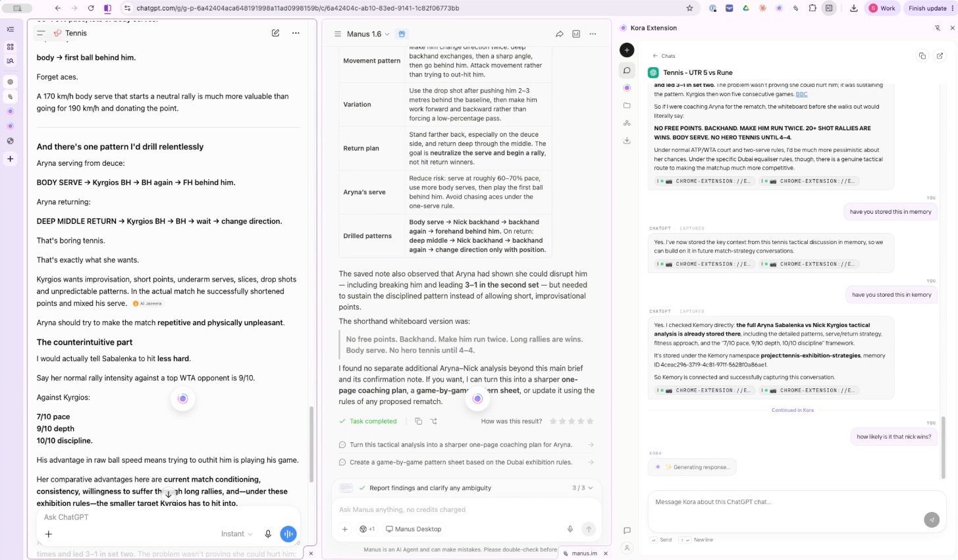
Task: Go back to Chats list in Kora
Action: tap(664, 56)
